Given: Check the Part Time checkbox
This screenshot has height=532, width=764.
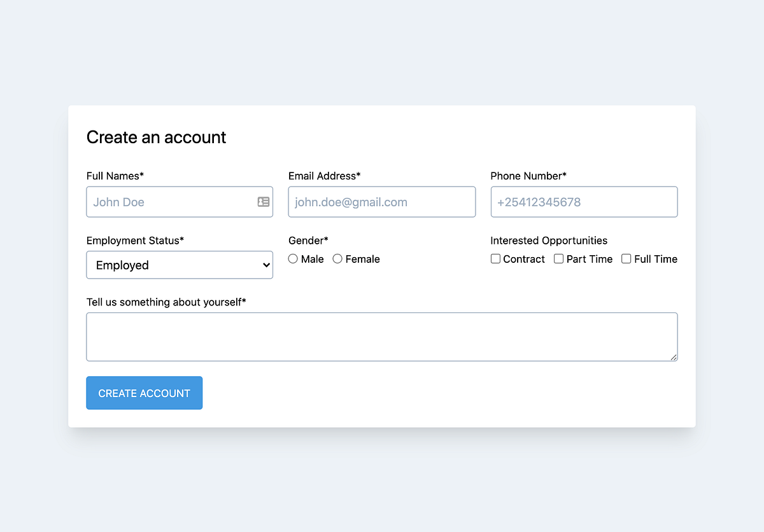Looking at the screenshot, I should tap(558, 258).
